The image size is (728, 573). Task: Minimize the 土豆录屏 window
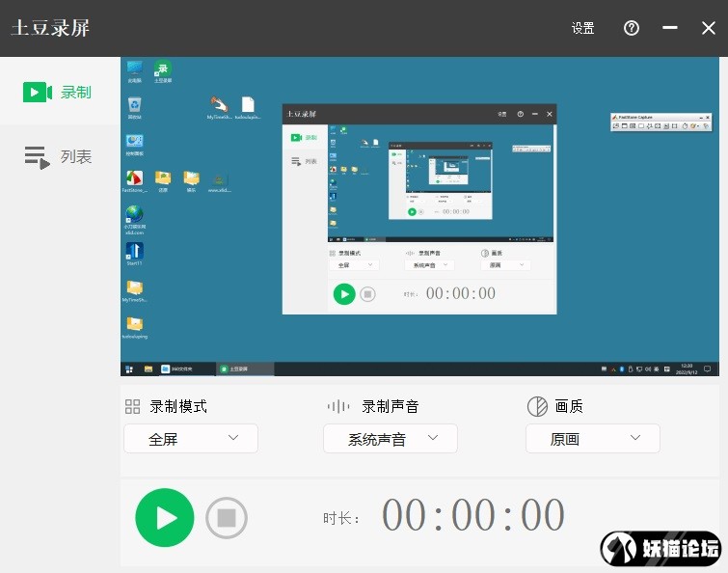pyautogui.click(x=669, y=28)
